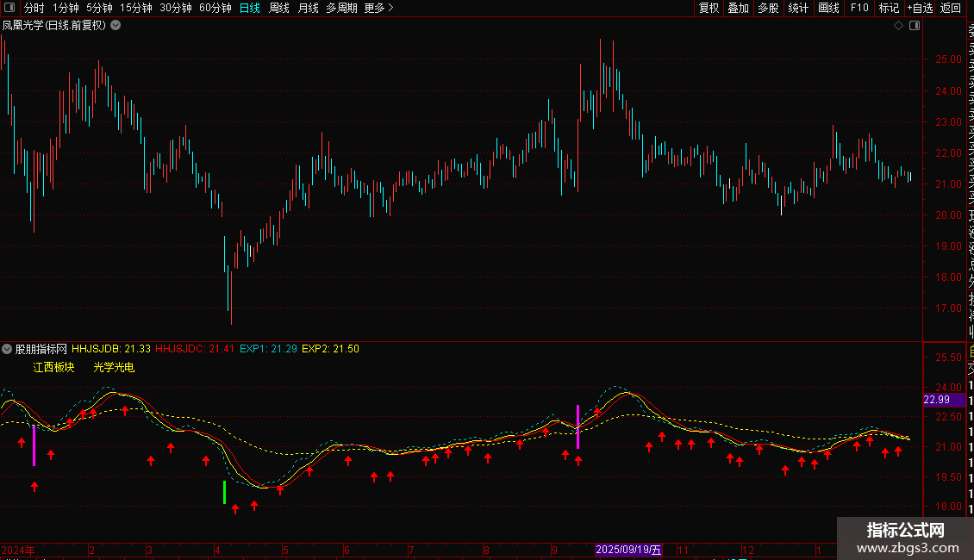The width and height of the screenshot is (974, 560).
Task: Click the 2025/09/19/五 date marker
Action: point(628,550)
